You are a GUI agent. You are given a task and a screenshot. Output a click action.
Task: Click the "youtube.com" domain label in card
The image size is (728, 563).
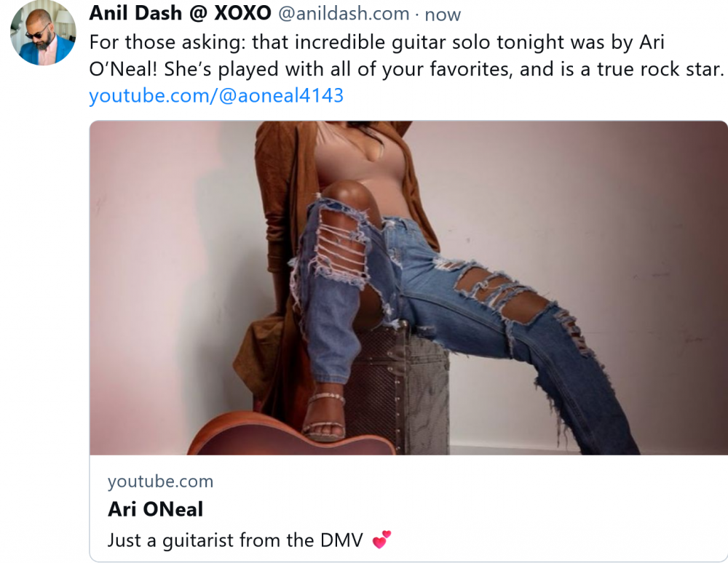[160, 482]
